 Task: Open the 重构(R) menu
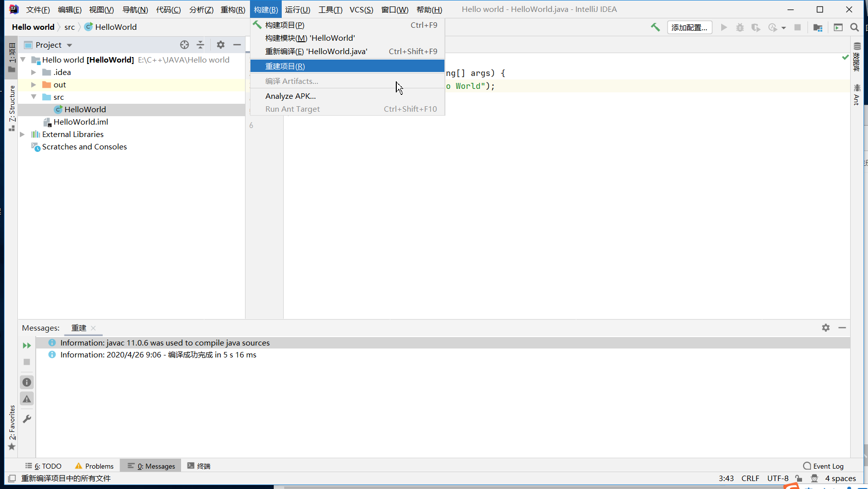point(233,9)
